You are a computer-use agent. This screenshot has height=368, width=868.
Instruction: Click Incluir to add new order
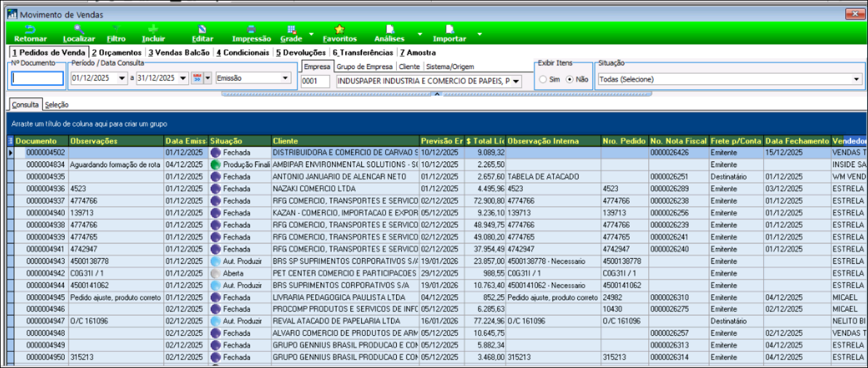(153, 30)
